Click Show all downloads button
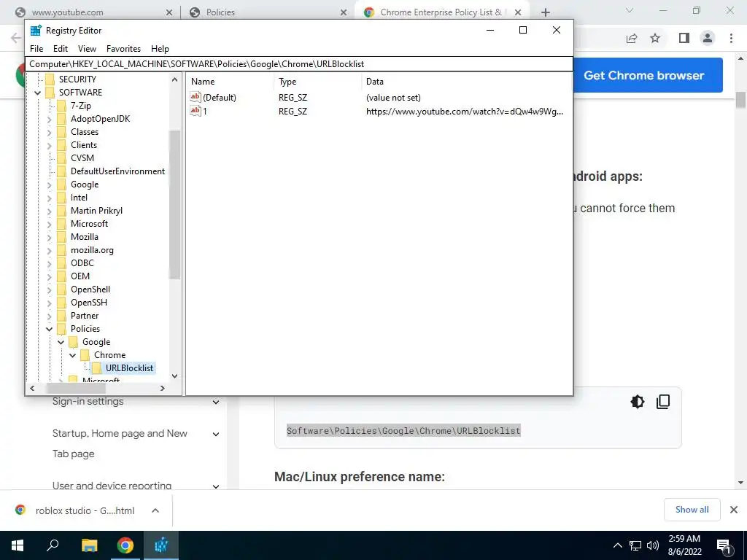747x560 pixels. [692, 510]
